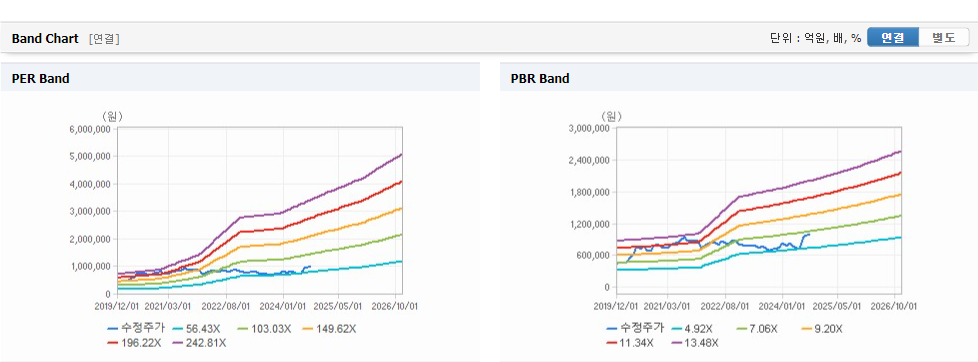Click the [연결] label beside Band Chart
The image size is (978, 362).
(104, 39)
